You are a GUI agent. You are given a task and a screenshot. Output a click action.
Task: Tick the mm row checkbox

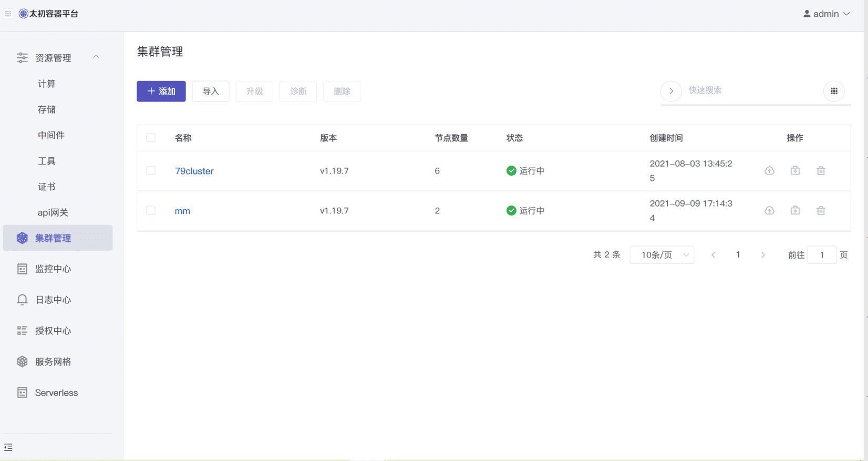pyautogui.click(x=151, y=211)
